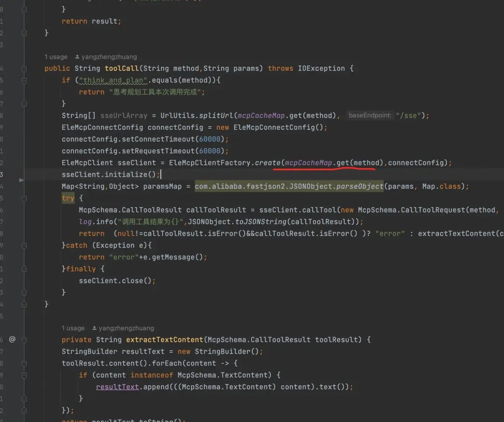Click author yangzhengzhuang above toolCall method
504x422 pixels.
[x=106, y=57]
